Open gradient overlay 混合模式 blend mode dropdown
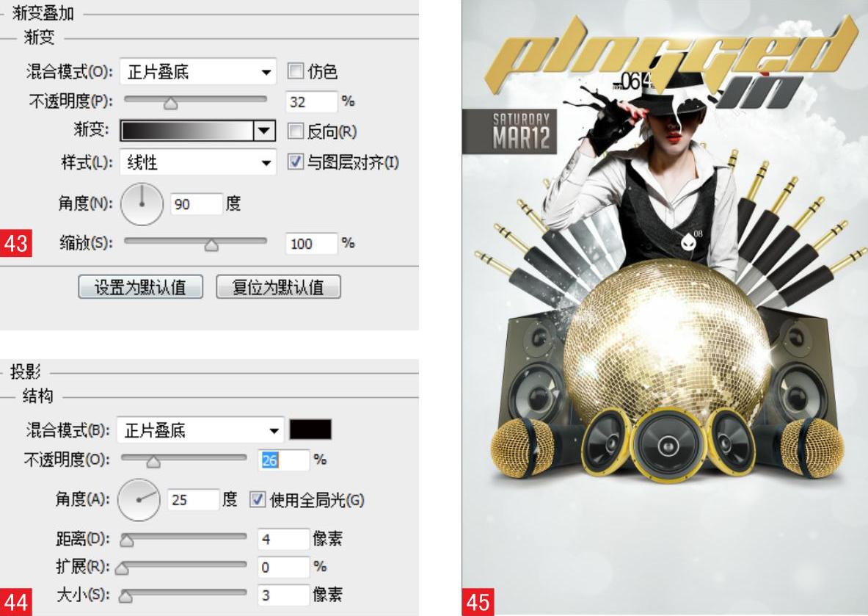The image size is (868, 616). 197,71
